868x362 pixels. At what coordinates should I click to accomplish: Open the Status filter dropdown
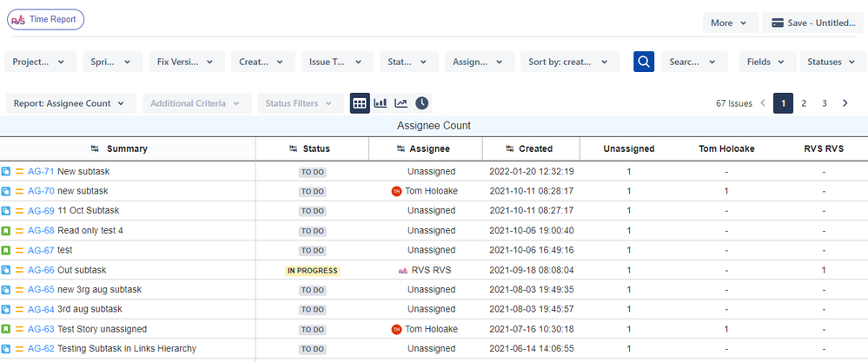coord(409,62)
